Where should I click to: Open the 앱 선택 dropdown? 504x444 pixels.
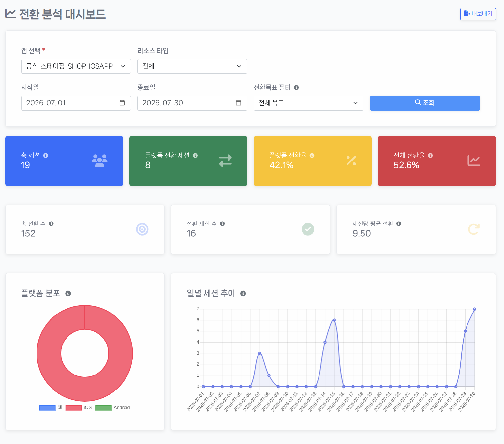click(x=76, y=66)
